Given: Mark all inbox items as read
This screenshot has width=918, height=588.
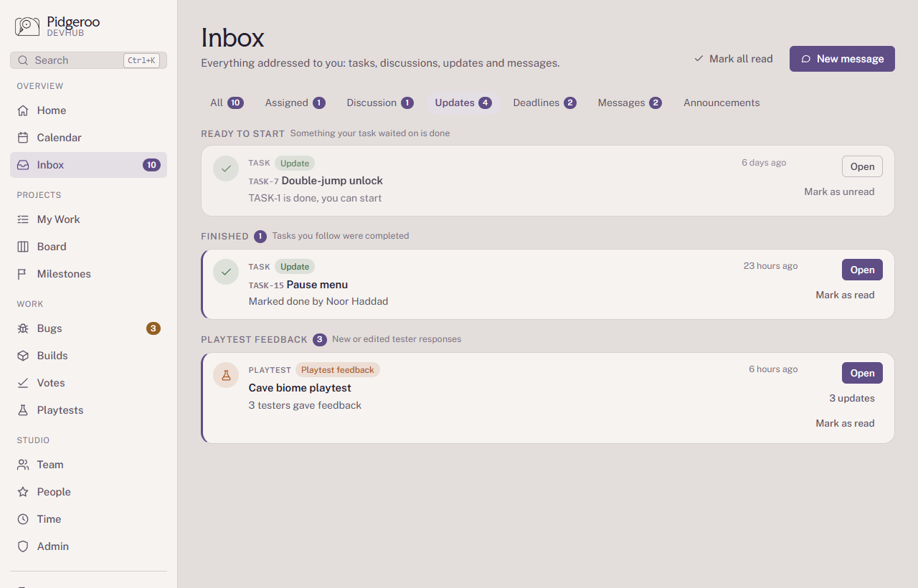Looking at the screenshot, I should click(733, 59).
